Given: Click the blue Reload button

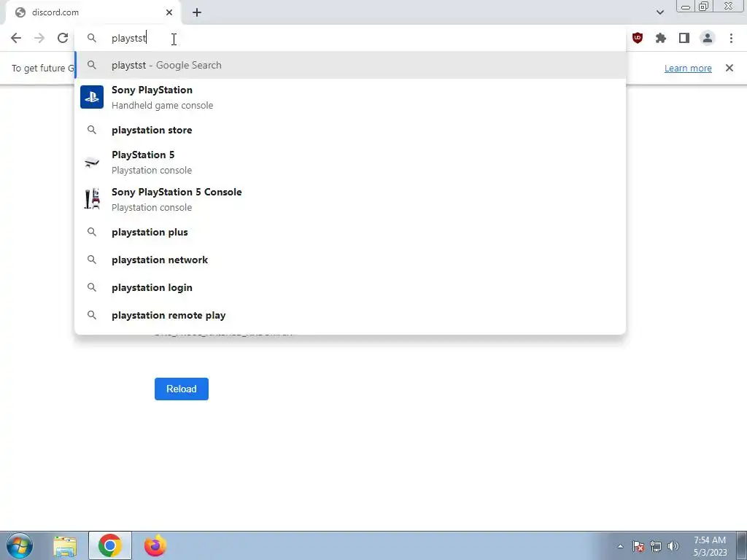Looking at the screenshot, I should point(182,389).
